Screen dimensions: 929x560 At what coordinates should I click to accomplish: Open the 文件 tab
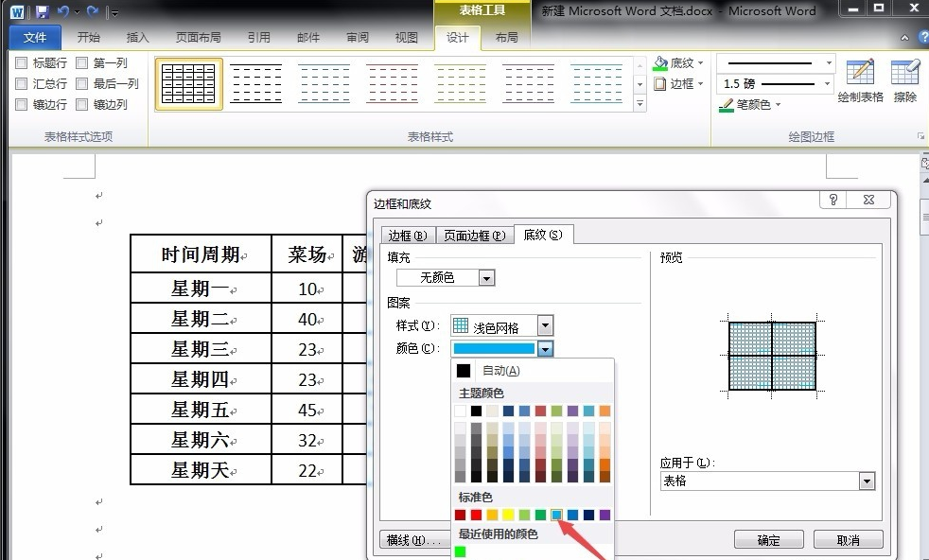pyautogui.click(x=35, y=37)
